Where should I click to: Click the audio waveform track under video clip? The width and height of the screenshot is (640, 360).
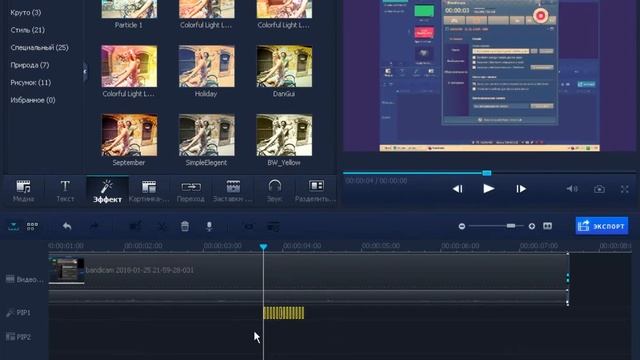pos(309,298)
